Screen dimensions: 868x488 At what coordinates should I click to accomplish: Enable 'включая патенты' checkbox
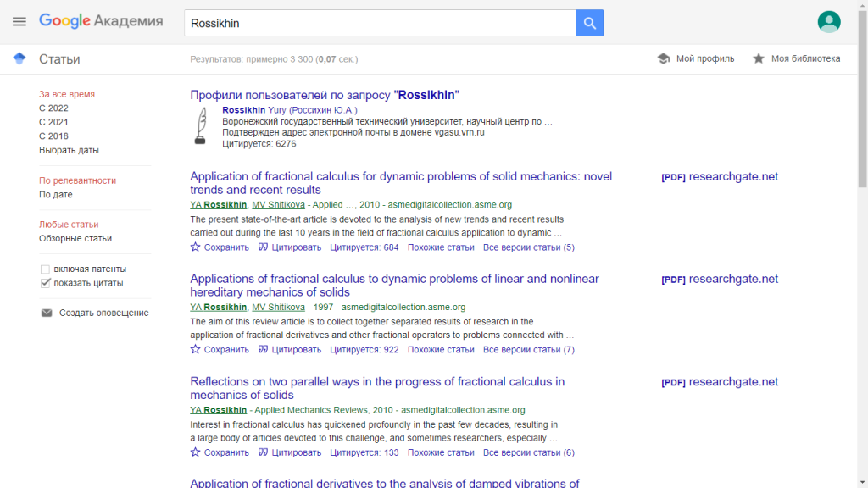[46, 269]
